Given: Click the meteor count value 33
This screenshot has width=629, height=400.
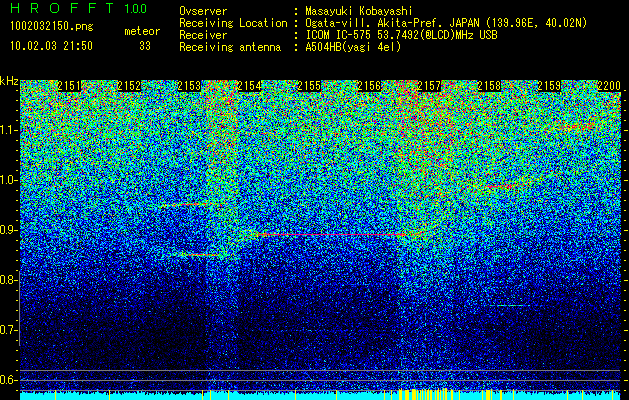Looking at the screenshot, I should click(145, 46).
